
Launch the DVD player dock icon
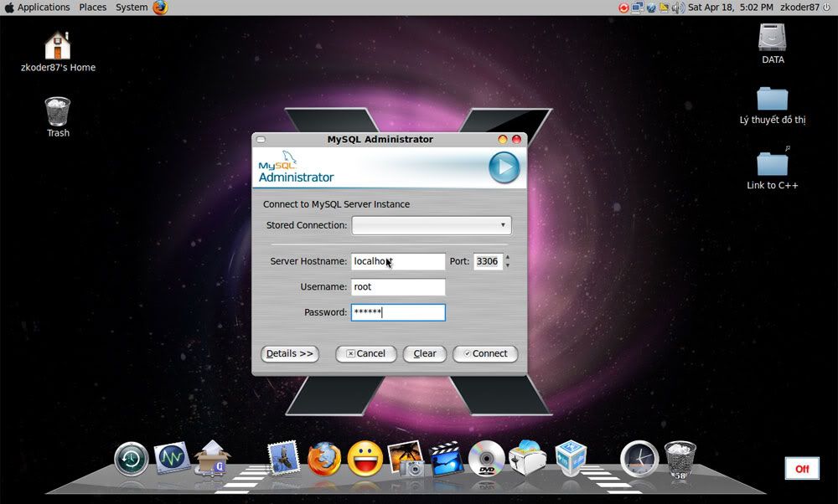tap(486, 458)
